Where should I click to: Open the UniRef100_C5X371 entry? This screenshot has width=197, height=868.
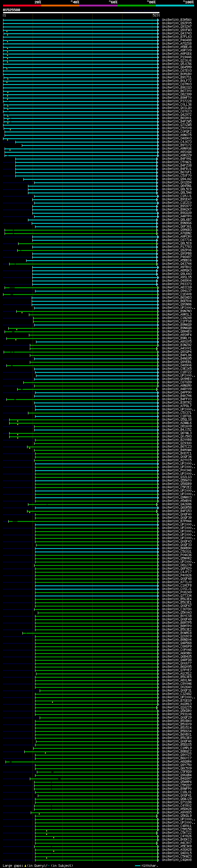click(176, 413)
